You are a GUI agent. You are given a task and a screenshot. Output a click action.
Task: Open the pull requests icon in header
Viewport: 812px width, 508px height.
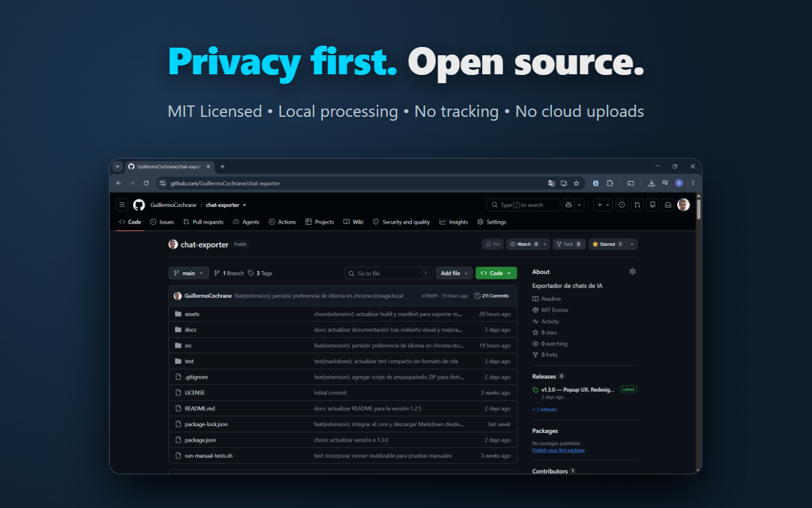637,204
